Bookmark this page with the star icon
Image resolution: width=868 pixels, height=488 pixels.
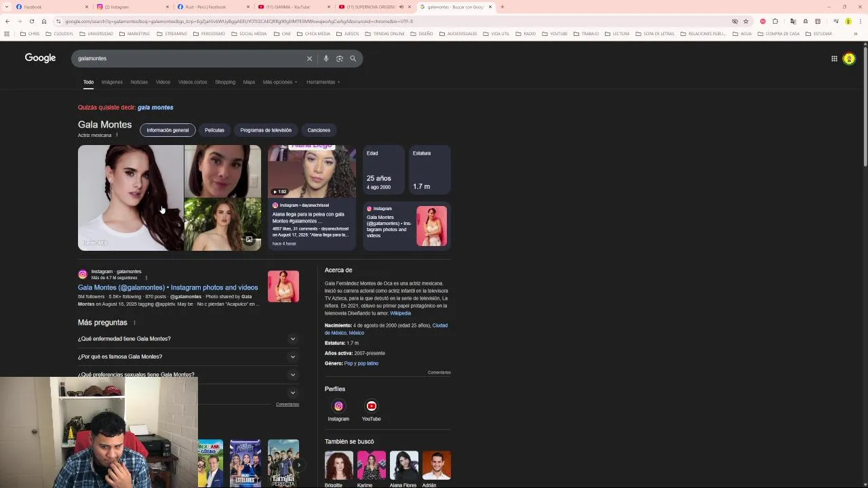click(746, 21)
